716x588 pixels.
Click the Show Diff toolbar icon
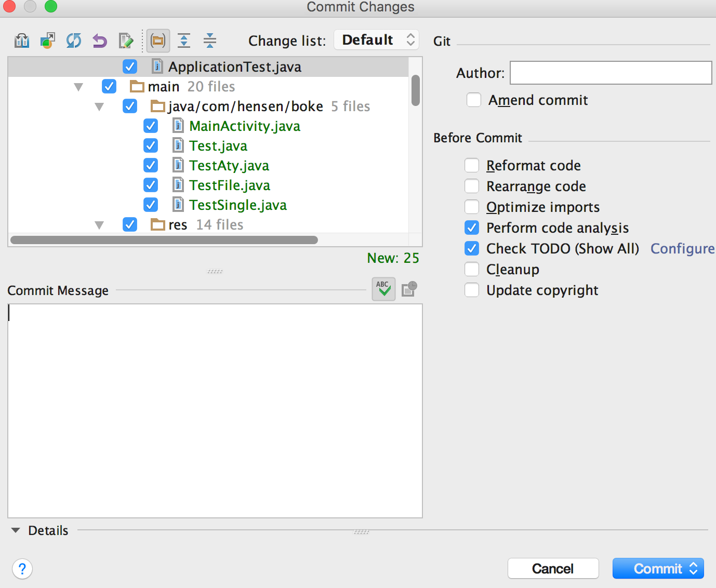(22, 41)
